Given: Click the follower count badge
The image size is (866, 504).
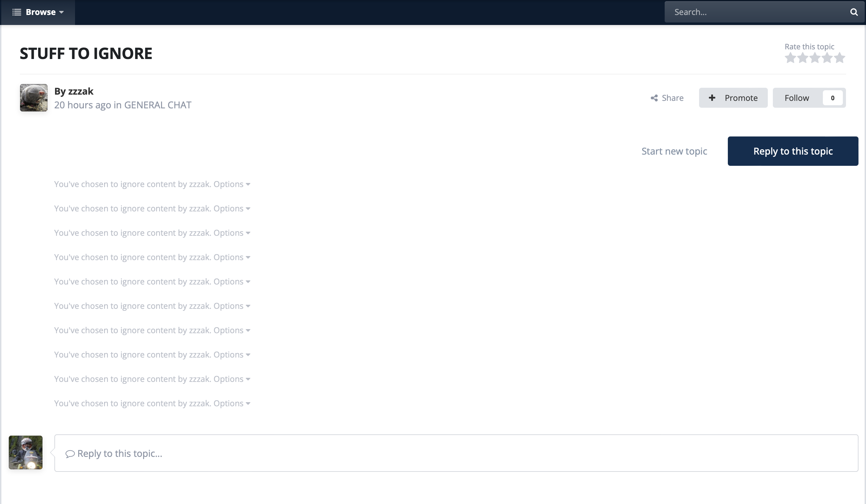Looking at the screenshot, I should (832, 98).
